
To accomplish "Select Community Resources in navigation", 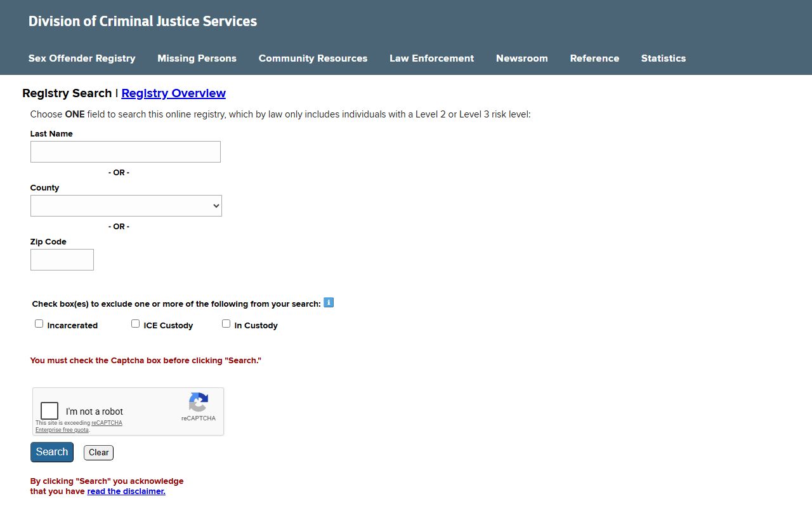I will click(x=313, y=58).
